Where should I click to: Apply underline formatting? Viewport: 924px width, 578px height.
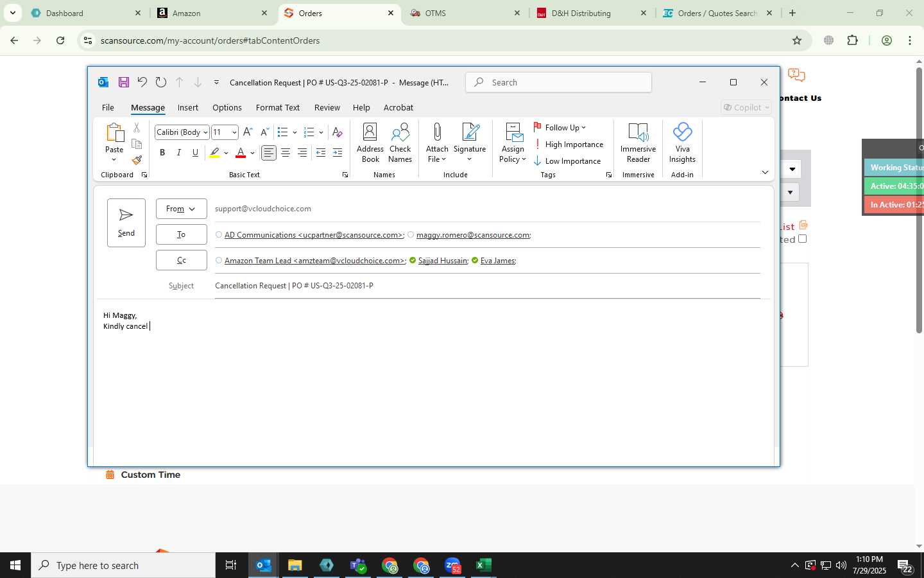tap(195, 153)
